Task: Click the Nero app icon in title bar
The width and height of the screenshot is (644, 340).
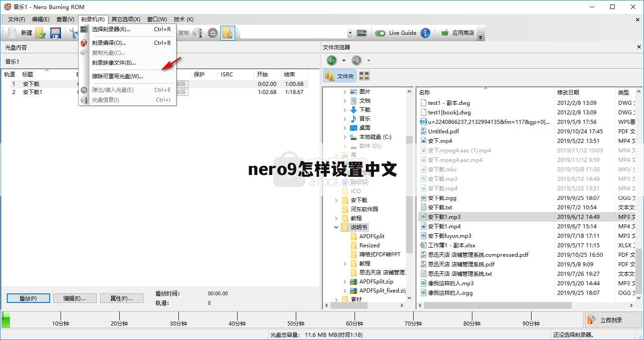Action: point(7,7)
